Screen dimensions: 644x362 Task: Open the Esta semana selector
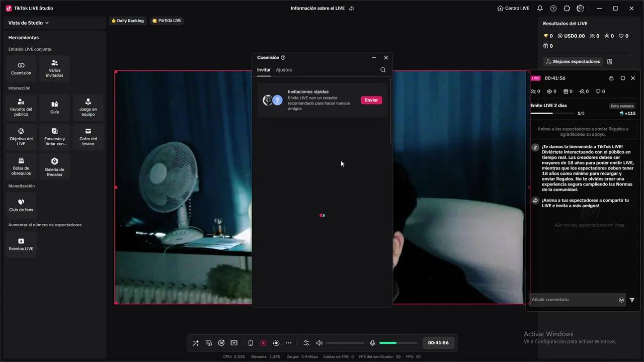click(622, 106)
